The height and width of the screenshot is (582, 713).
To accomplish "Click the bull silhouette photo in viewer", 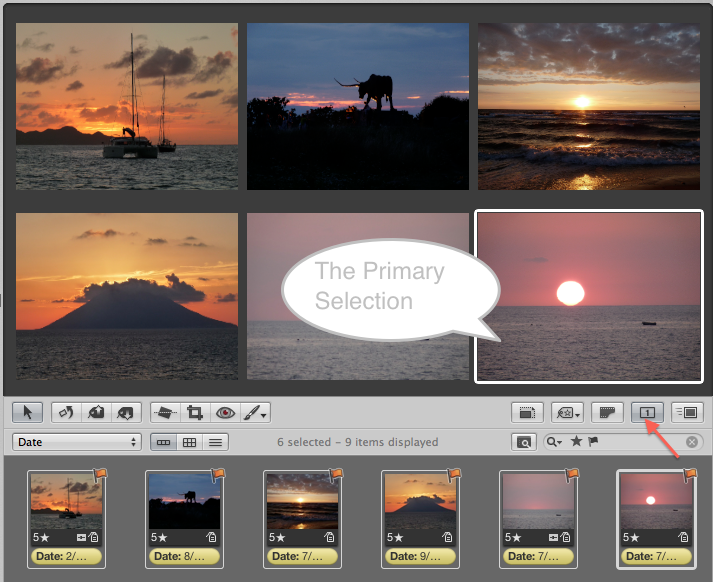I will [x=357, y=105].
